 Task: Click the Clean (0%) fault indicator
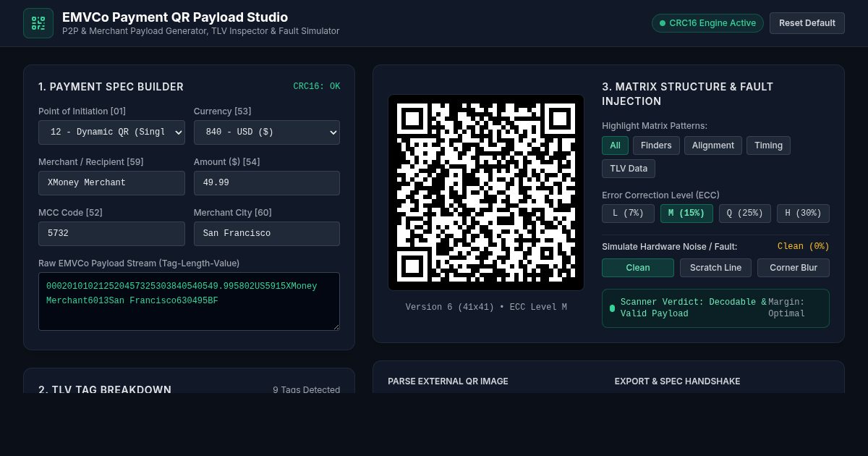click(x=804, y=246)
